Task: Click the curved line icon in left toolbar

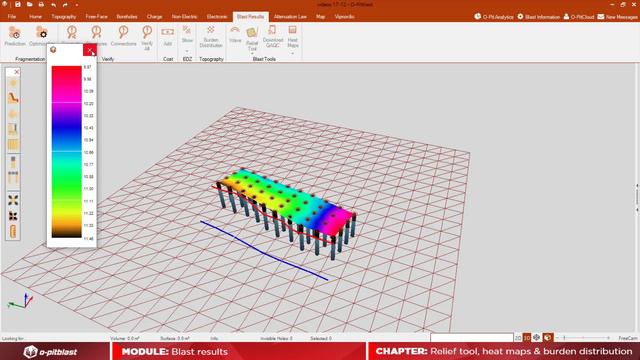Action: coord(13,98)
